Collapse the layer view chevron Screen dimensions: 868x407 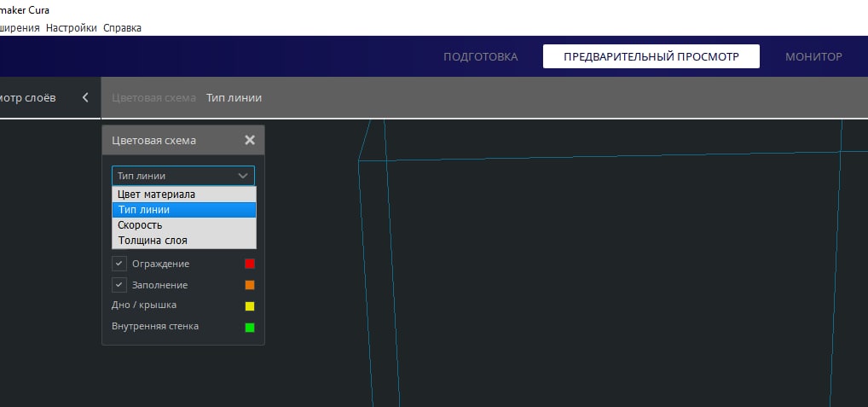(x=85, y=97)
